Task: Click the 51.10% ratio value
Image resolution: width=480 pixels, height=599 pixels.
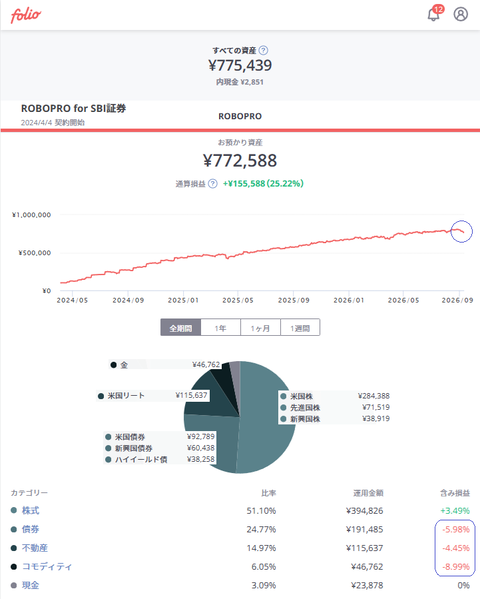Action: pos(261,510)
